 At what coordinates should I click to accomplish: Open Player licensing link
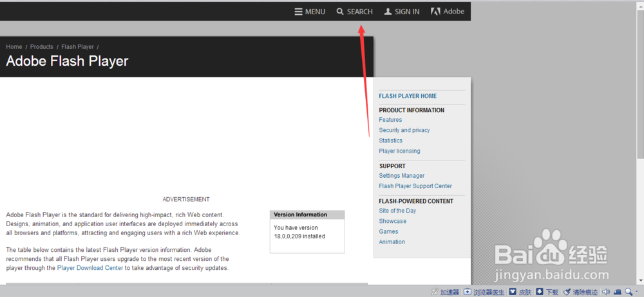coord(399,151)
